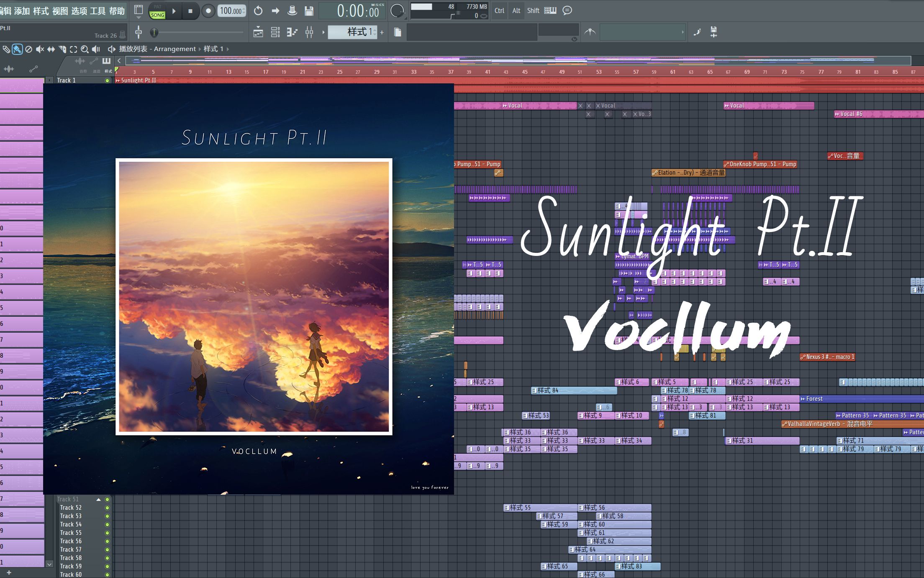Open the playlist options speaker menu icon
This screenshot has width=924, height=578.
coord(112,49)
